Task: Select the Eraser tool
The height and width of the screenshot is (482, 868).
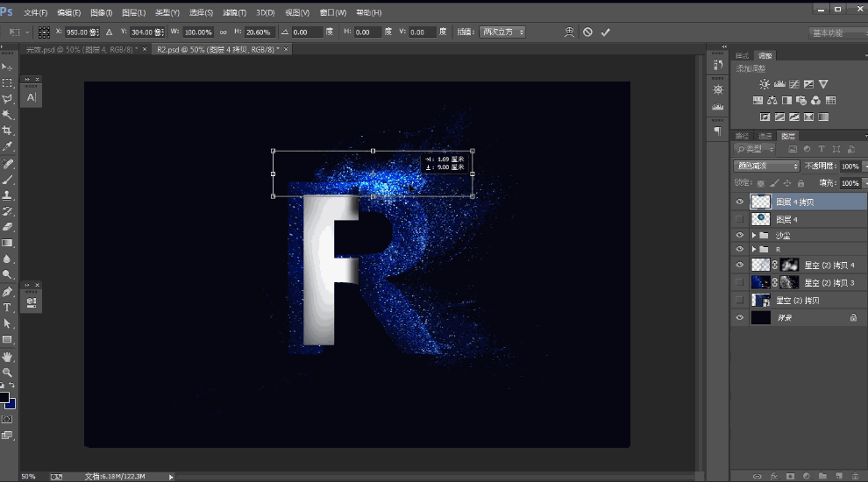Action: click(7, 227)
